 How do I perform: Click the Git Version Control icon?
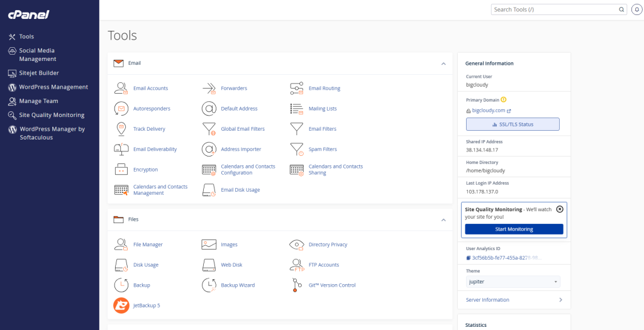[x=297, y=285]
